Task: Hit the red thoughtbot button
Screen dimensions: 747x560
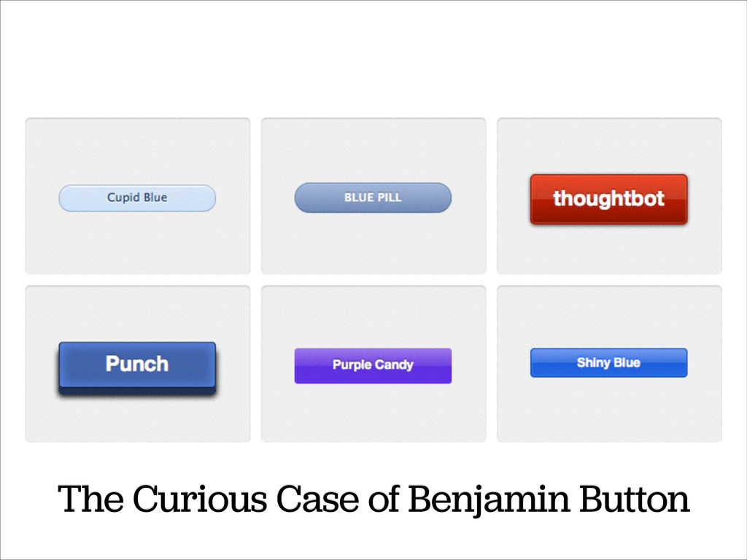Action: [609, 199]
